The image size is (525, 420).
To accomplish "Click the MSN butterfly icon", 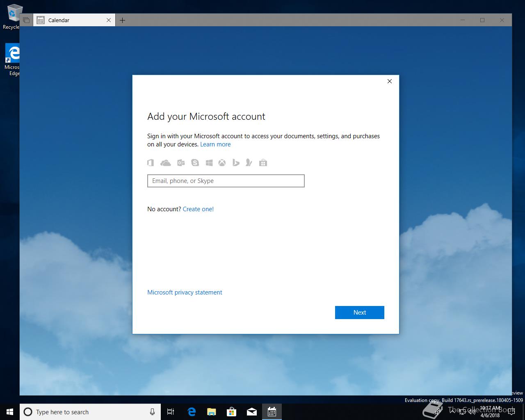I will [249, 163].
